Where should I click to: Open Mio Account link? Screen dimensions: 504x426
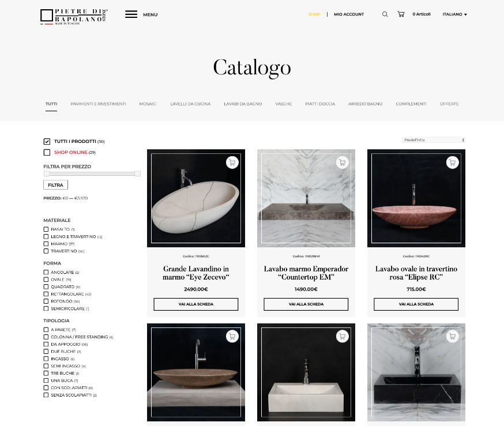349,14
